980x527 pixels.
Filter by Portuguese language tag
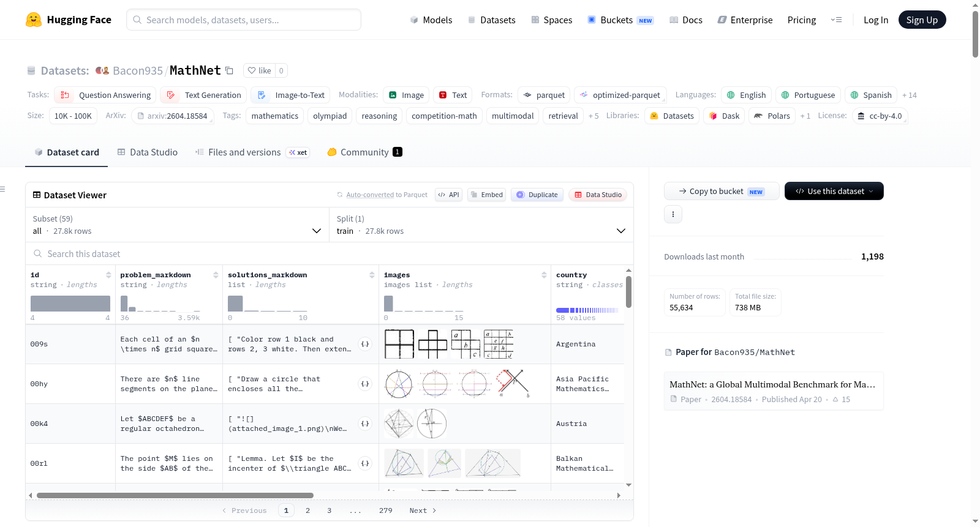click(808, 95)
